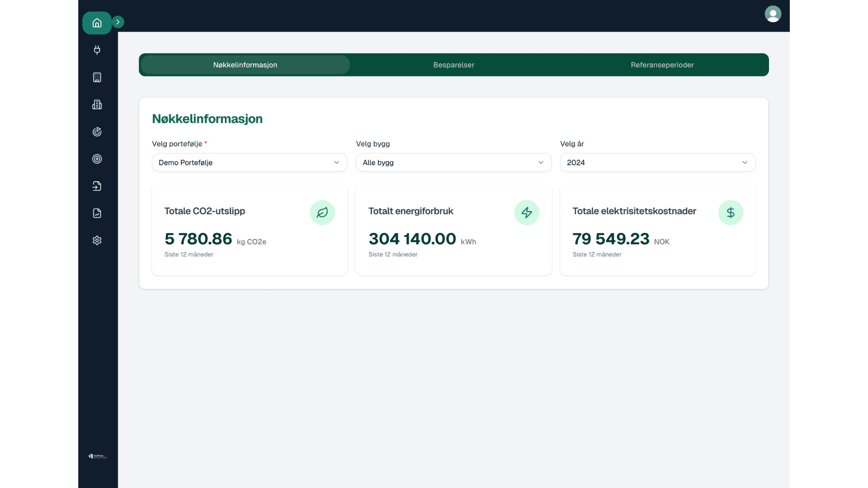This screenshot has height=488, width=868.
Task: Click the 79 549.23 NOK value
Action: pyautogui.click(x=611, y=239)
